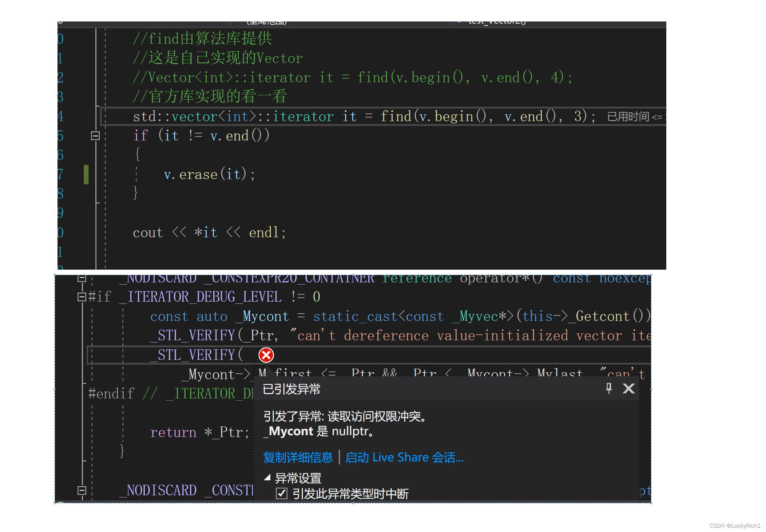
Task: Close the exception popup
Action: coord(628,388)
